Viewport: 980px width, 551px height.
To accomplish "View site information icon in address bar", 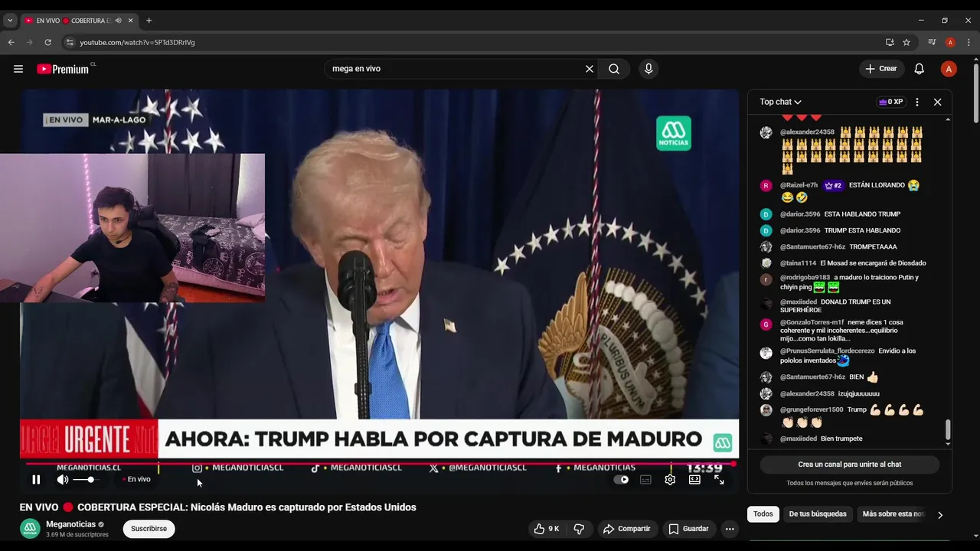I will coord(70,42).
